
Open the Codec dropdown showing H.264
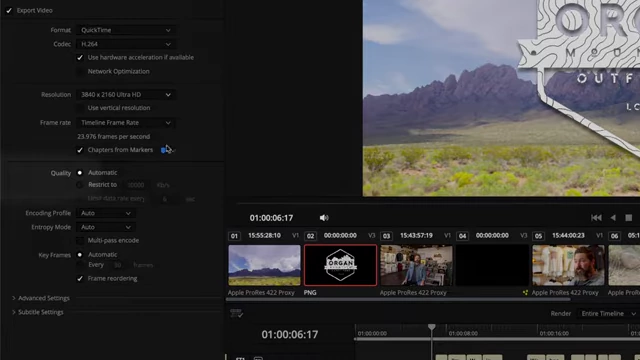coord(125,44)
